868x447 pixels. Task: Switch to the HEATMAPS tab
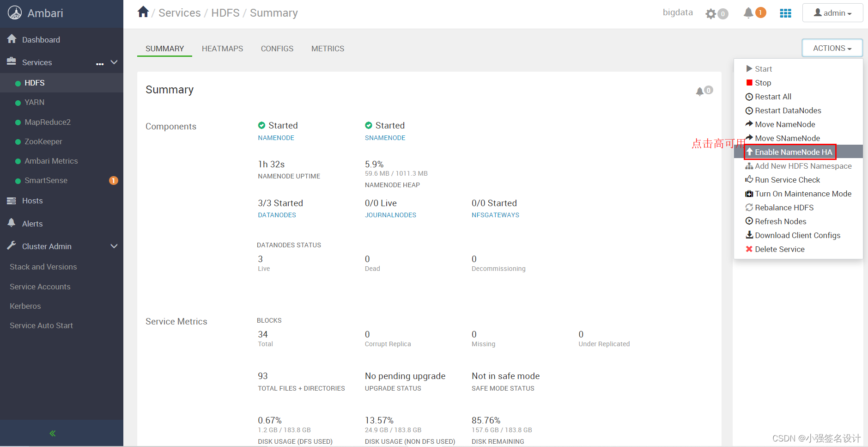pos(222,49)
